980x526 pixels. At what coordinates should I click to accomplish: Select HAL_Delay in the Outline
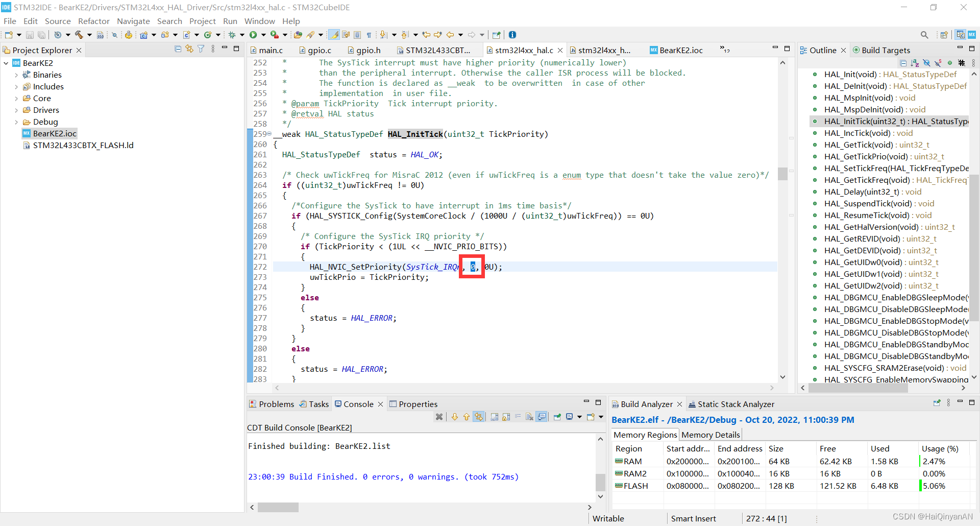[873, 192]
